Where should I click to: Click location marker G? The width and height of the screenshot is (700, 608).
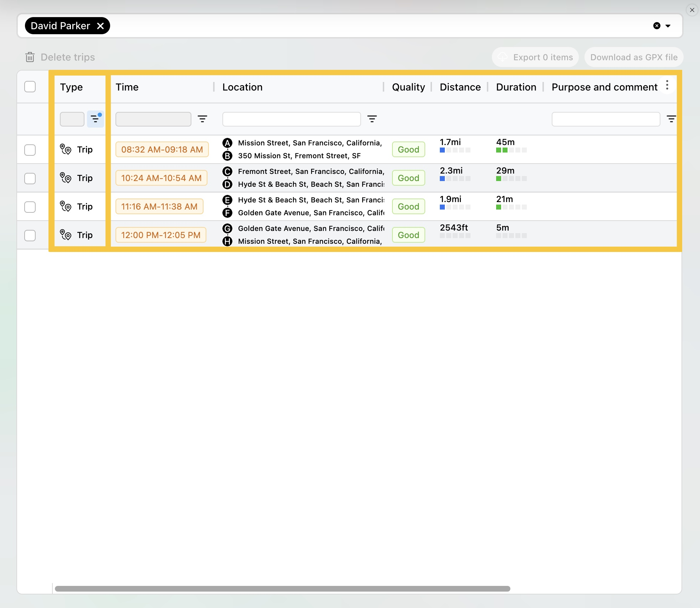227,228
